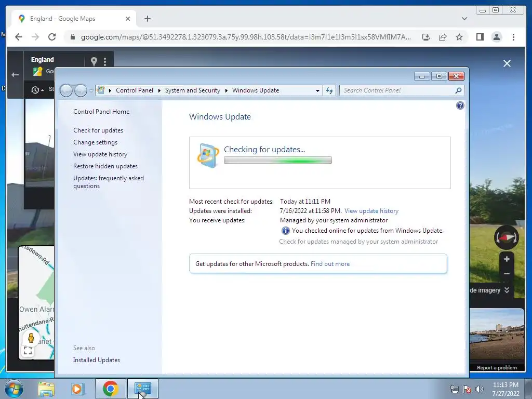This screenshot has height=399, width=532.
Task: Click the Street View compass in Maps
Action: click(x=506, y=237)
